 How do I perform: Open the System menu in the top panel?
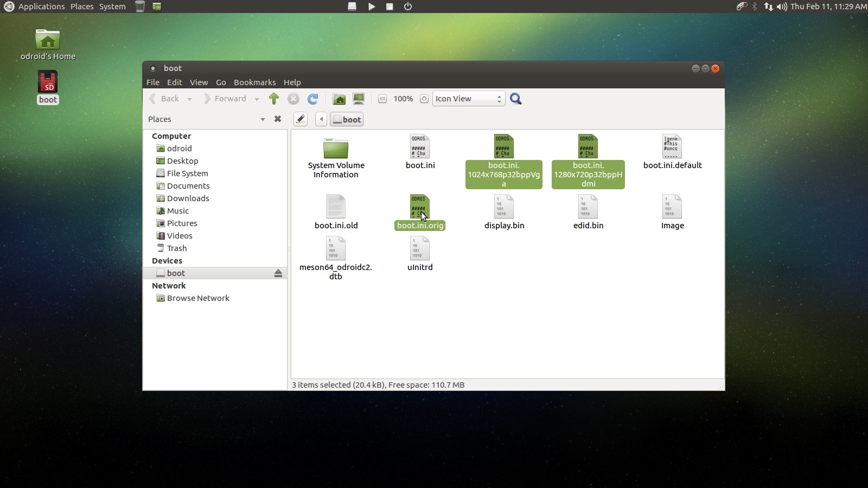(112, 7)
